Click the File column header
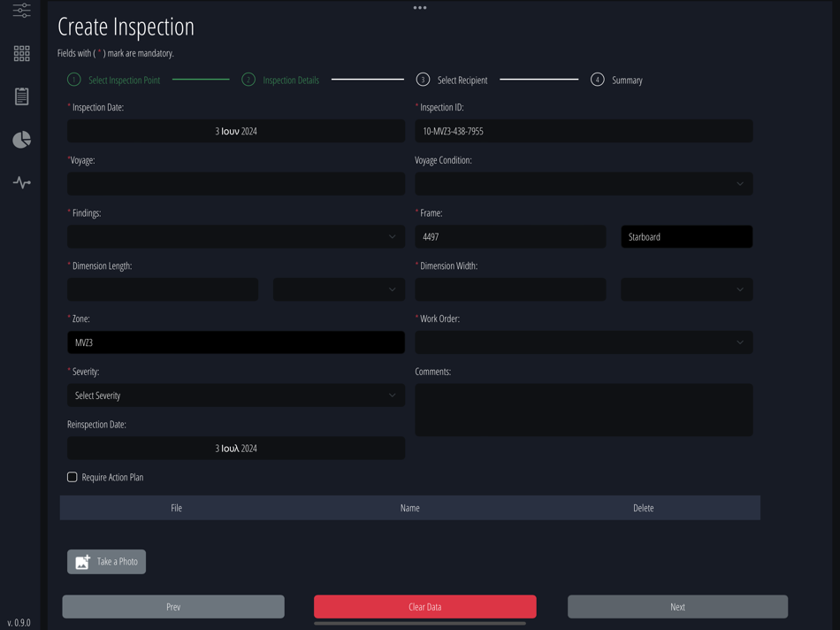840x630 pixels. pos(176,508)
